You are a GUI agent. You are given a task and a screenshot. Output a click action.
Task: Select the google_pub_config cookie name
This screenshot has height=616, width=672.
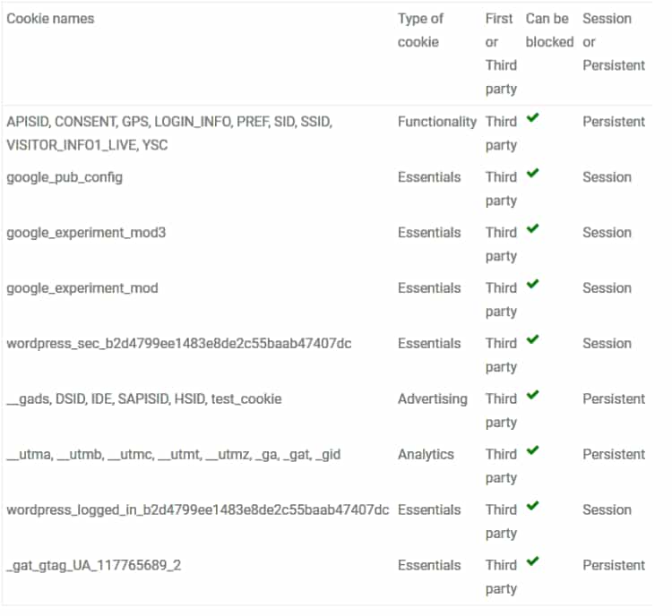tap(65, 178)
